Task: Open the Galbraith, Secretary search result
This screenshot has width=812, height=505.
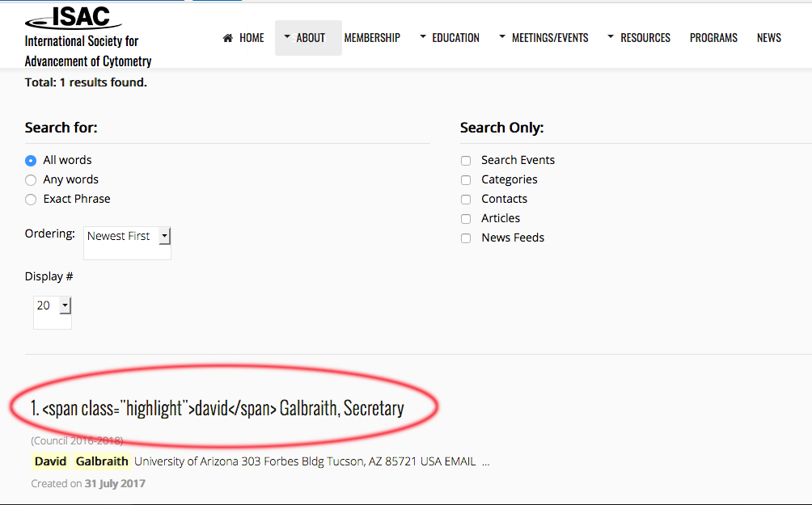Action: 217,408
